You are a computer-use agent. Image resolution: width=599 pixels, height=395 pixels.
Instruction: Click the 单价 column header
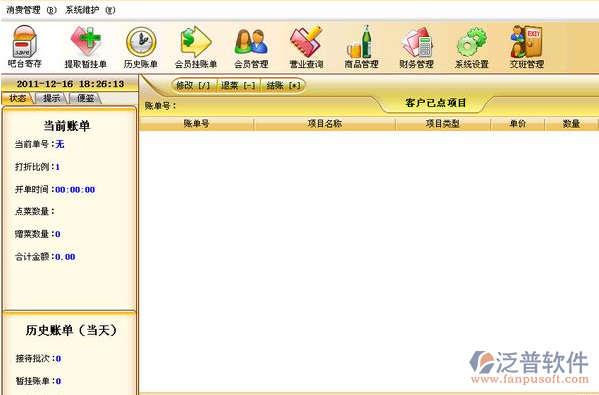coord(518,124)
